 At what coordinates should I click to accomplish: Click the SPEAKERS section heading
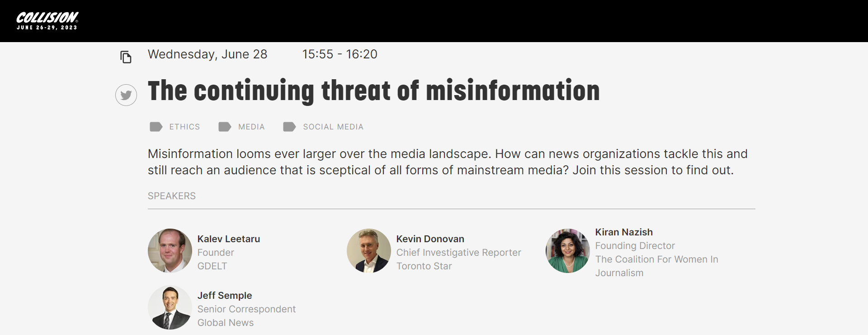172,196
